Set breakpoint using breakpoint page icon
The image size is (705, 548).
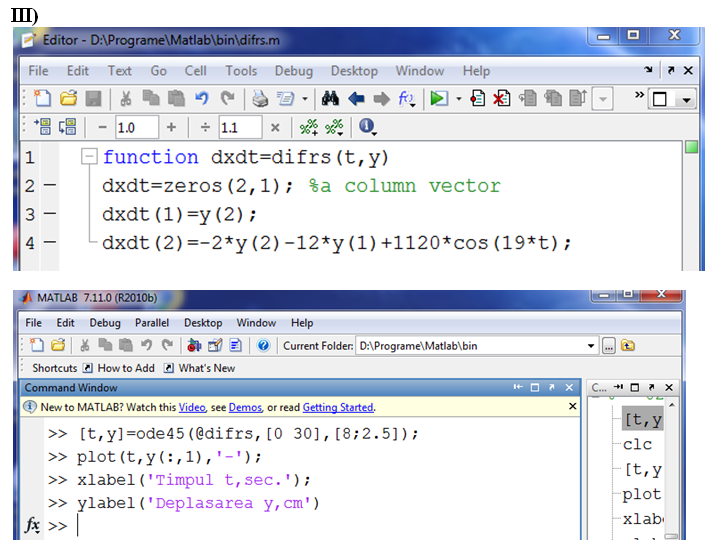click(477, 98)
